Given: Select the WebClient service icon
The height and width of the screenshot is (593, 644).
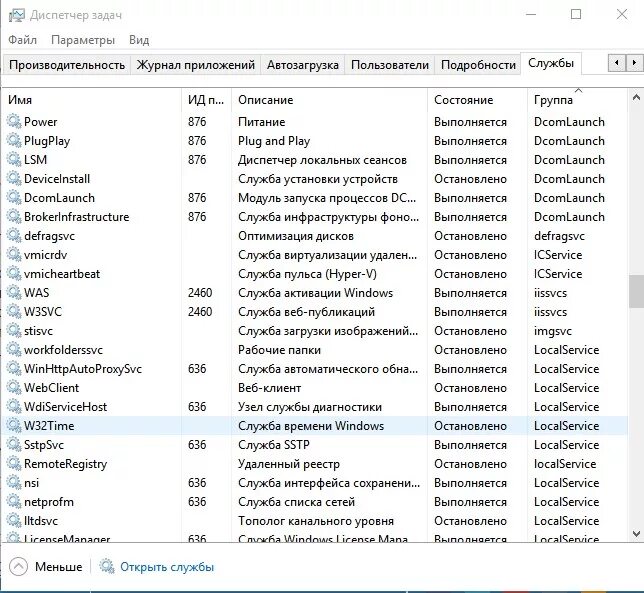Looking at the screenshot, I should [x=14, y=388].
